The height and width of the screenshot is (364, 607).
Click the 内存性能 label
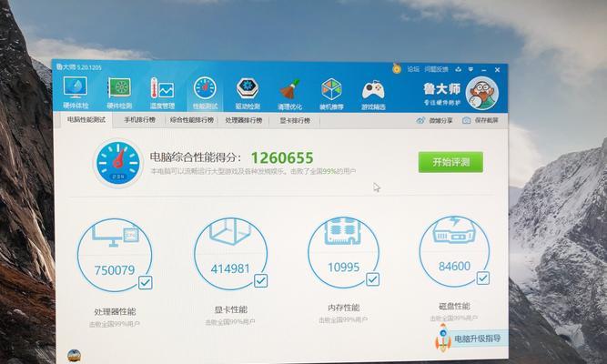(x=343, y=308)
